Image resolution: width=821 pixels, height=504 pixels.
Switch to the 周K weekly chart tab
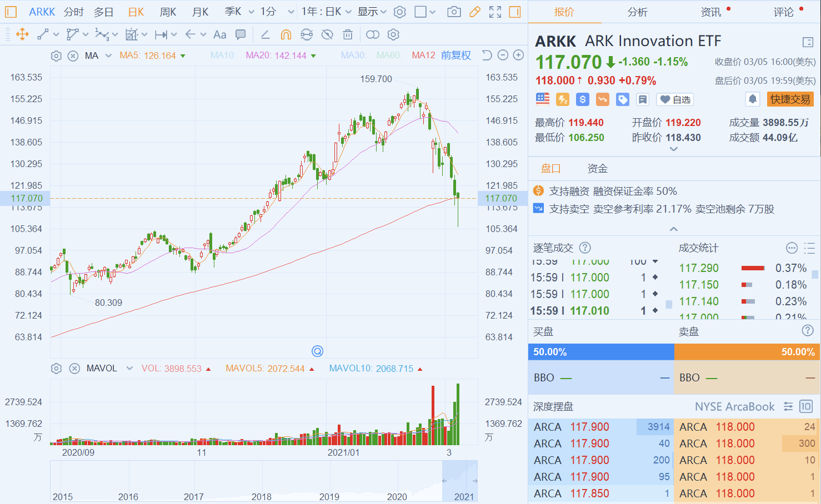[x=168, y=12]
